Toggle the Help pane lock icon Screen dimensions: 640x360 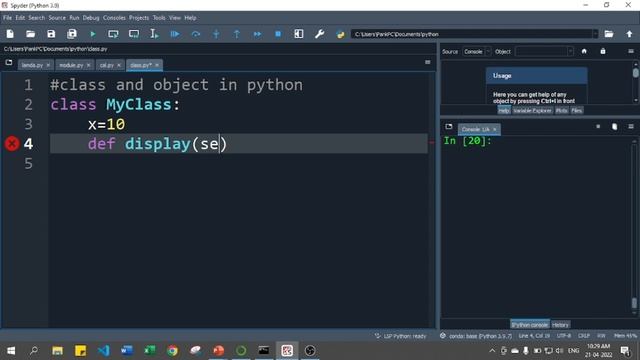click(x=603, y=51)
